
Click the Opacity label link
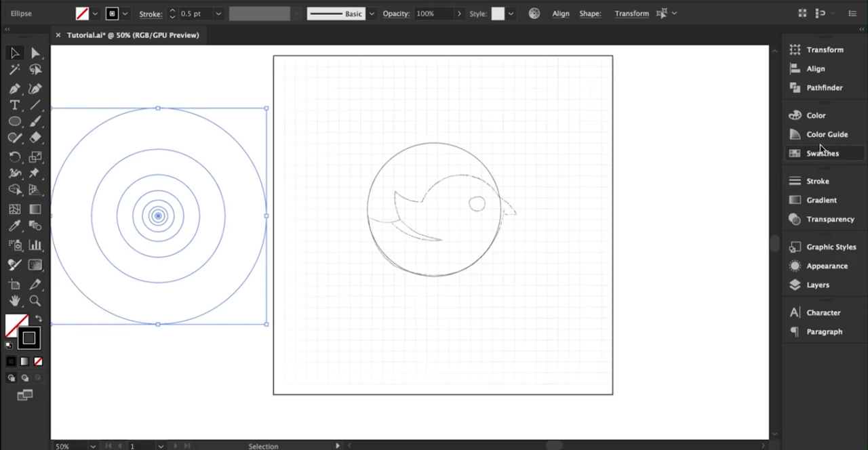click(x=396, y=14)
